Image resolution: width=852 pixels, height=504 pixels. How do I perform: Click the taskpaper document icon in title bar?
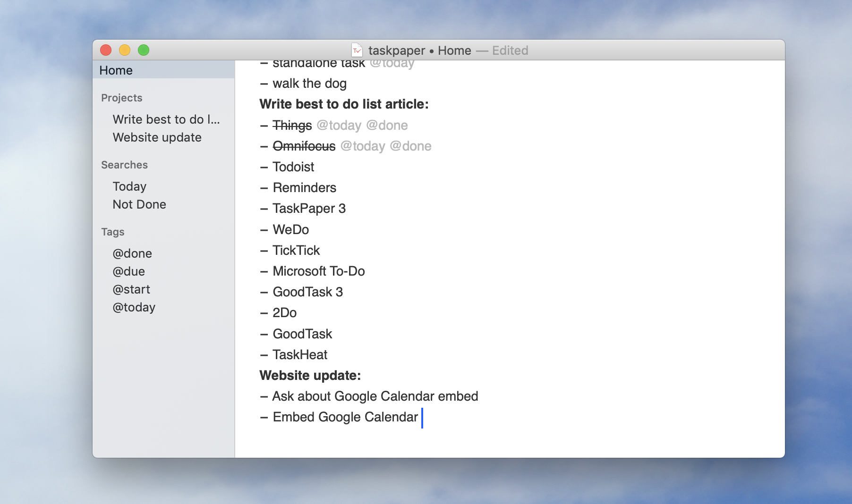click(357, 50)
